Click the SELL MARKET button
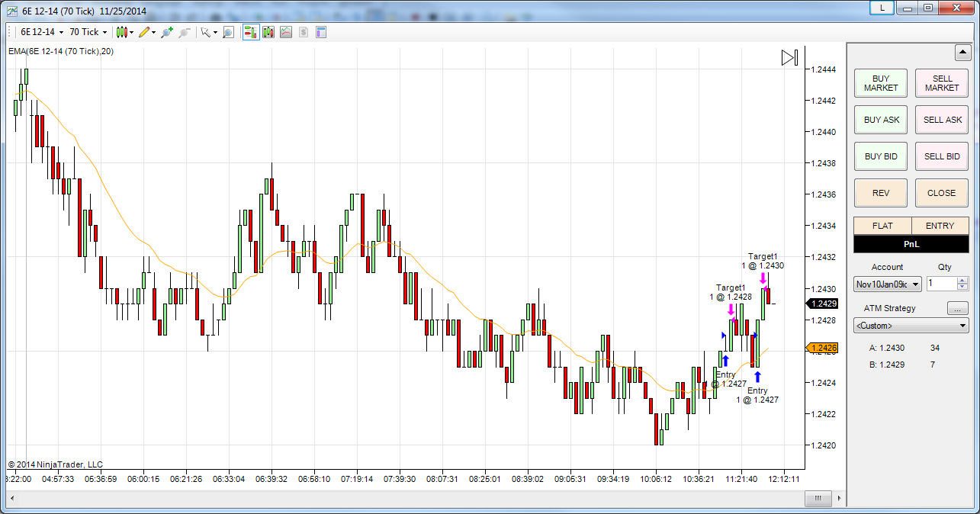 point(942,83)
